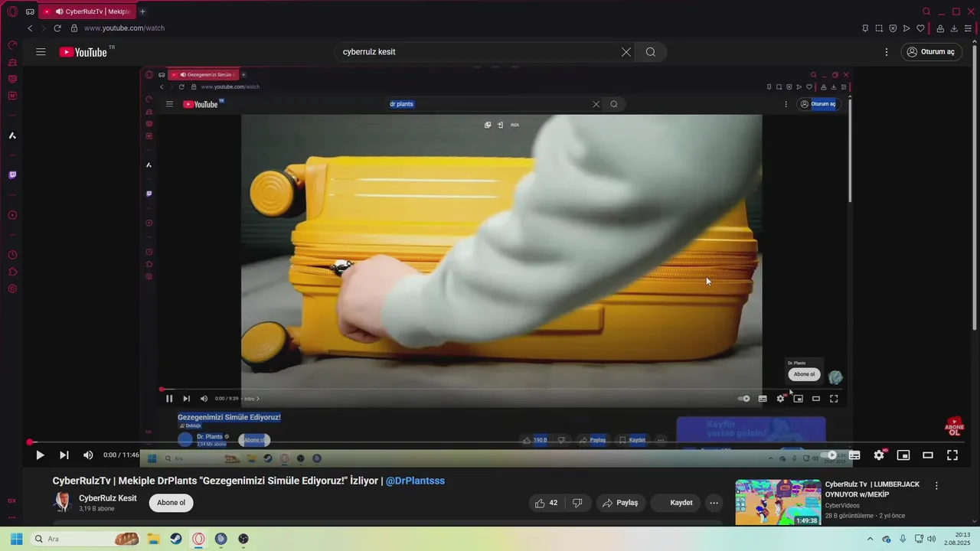Subscribe with the Abone ol button
Screen dimensions: 980x551
click(x=171, y=503)
